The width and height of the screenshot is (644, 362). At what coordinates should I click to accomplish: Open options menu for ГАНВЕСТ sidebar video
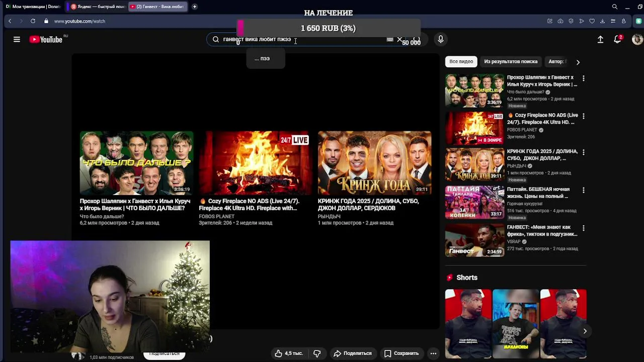pyautogui.click(x=583, y=228)
